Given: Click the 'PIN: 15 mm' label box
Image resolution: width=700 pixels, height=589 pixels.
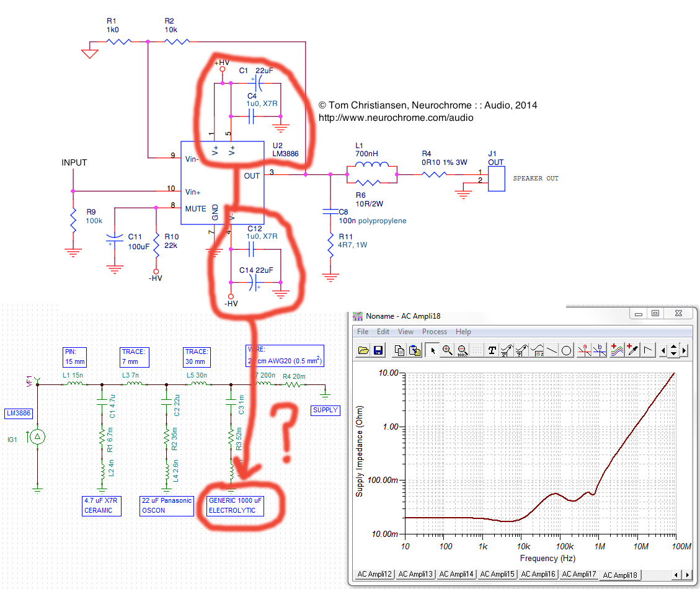Looking at the screenshot, I should [x=74, y=356].
